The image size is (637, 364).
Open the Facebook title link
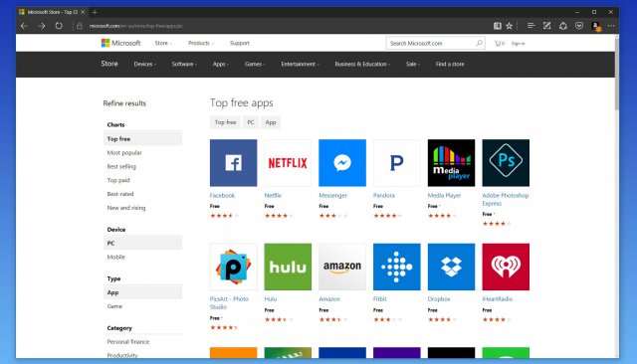coord(222,195)
